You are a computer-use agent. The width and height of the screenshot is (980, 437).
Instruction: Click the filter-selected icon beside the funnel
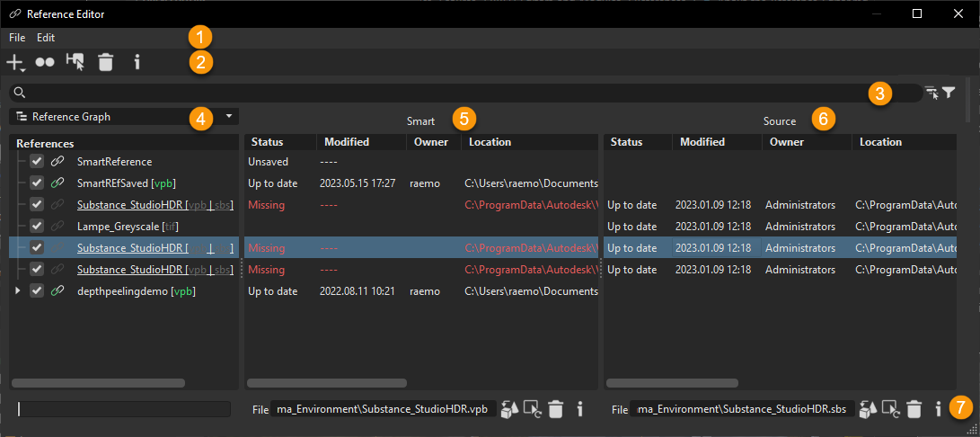[x=931, y=94]
